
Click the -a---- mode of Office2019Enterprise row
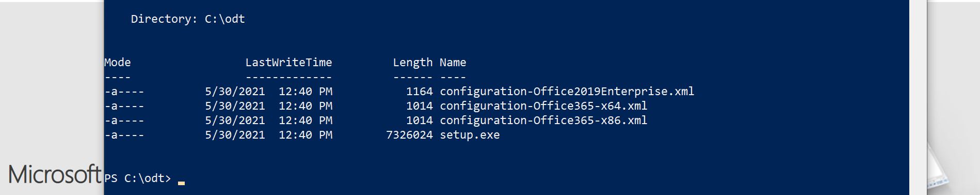124,92
